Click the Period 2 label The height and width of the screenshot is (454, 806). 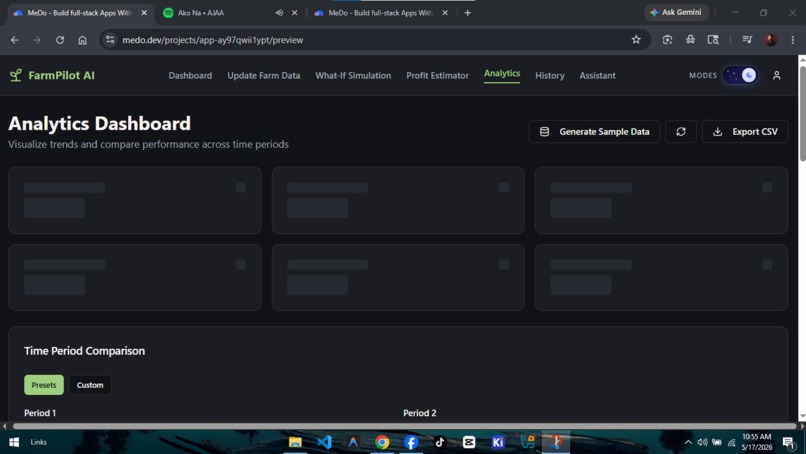[x=419, y=413]
